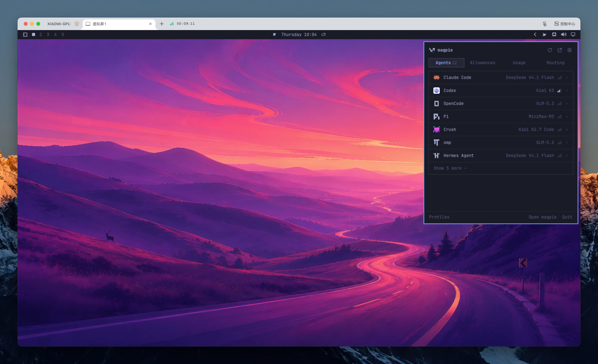Click the weather cloud icon beside clock

[323, 34]
